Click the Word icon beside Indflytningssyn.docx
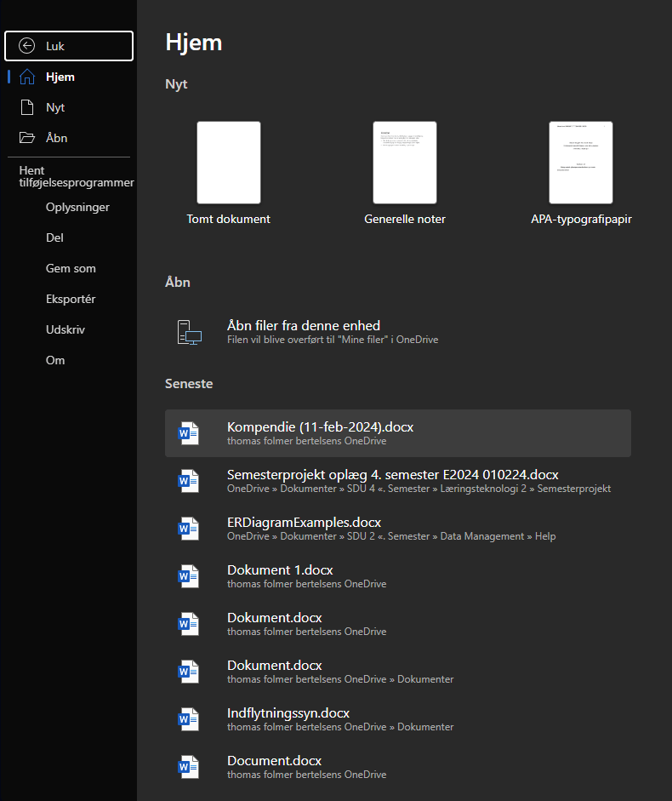672x801 pixels. tap(189, 719)
